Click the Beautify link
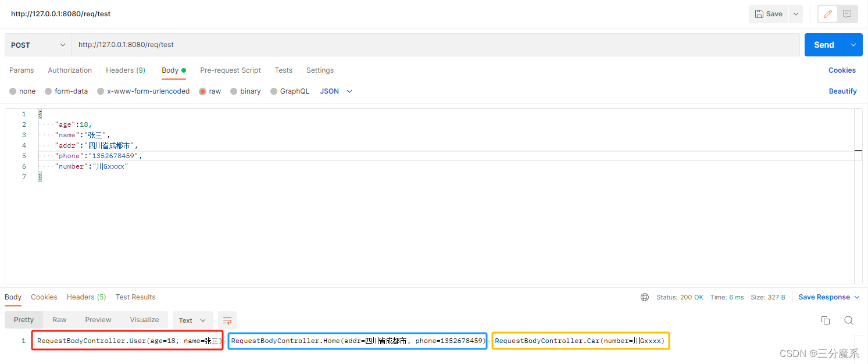The height and width of the screenshot is (364, 868). pos(842,91)
